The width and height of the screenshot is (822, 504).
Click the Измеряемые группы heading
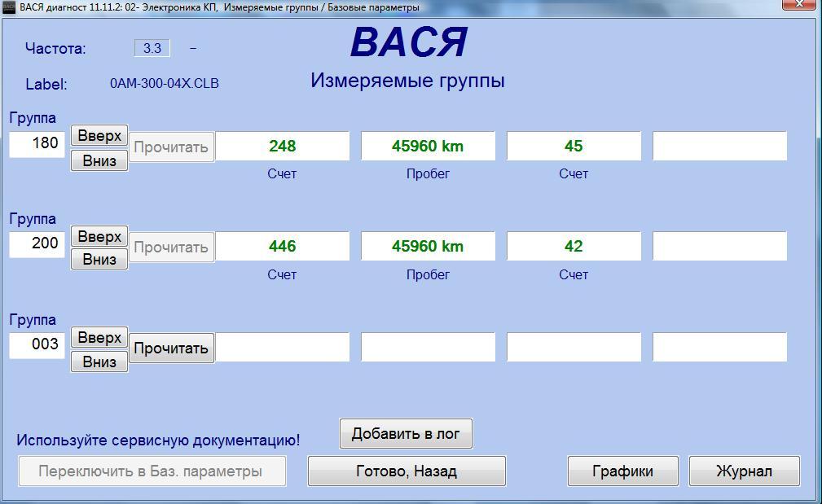point(407,81)
